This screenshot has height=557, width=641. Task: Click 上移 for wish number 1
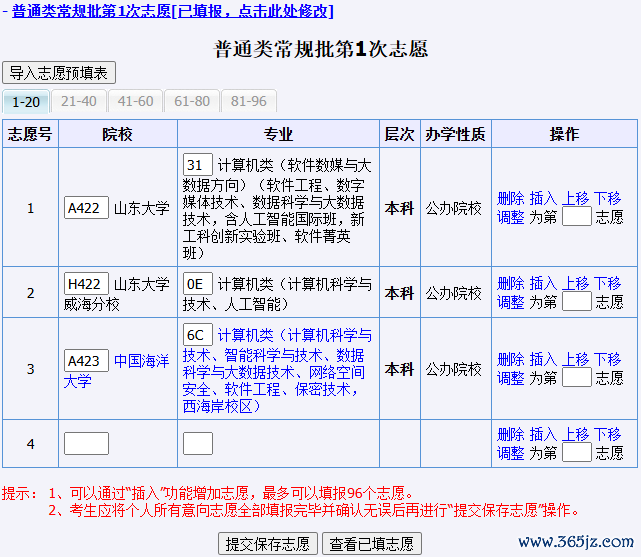coord(575,199)
